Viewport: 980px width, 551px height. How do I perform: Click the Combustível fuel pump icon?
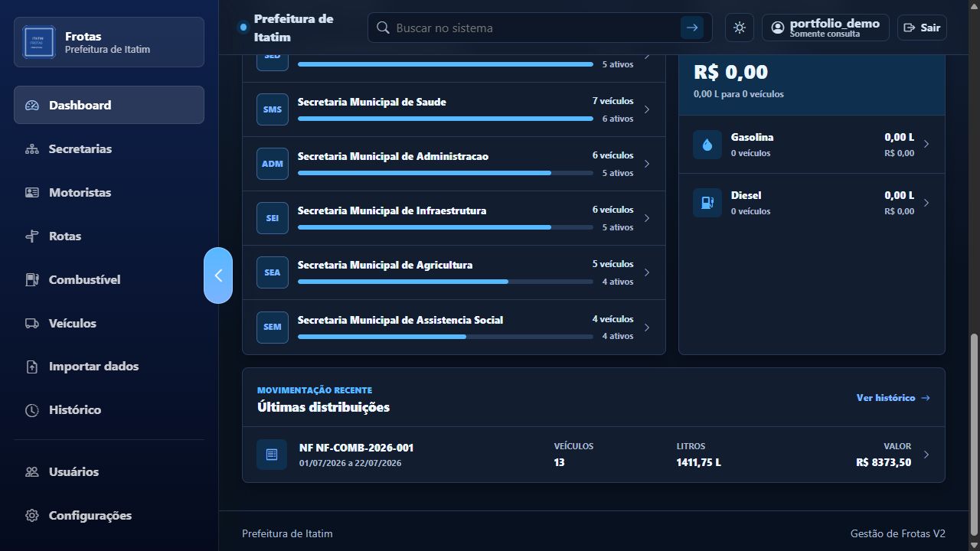(32, 279)
